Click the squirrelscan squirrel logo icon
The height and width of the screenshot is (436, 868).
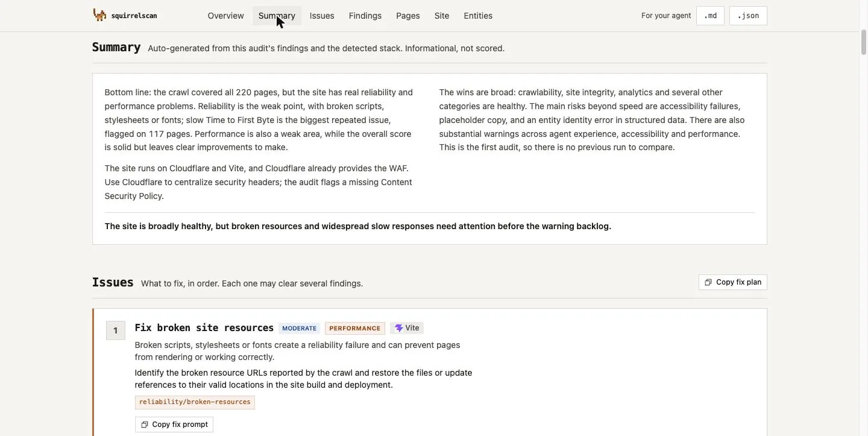[99, 15]
